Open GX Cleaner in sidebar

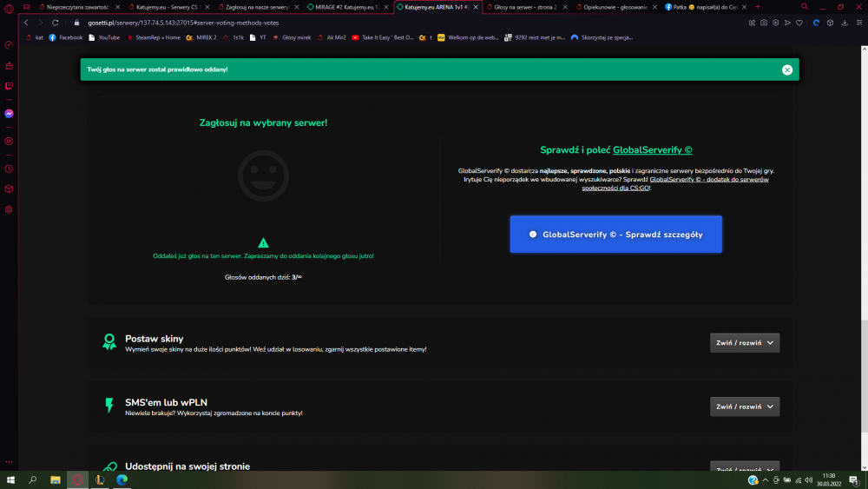point(9,66)
